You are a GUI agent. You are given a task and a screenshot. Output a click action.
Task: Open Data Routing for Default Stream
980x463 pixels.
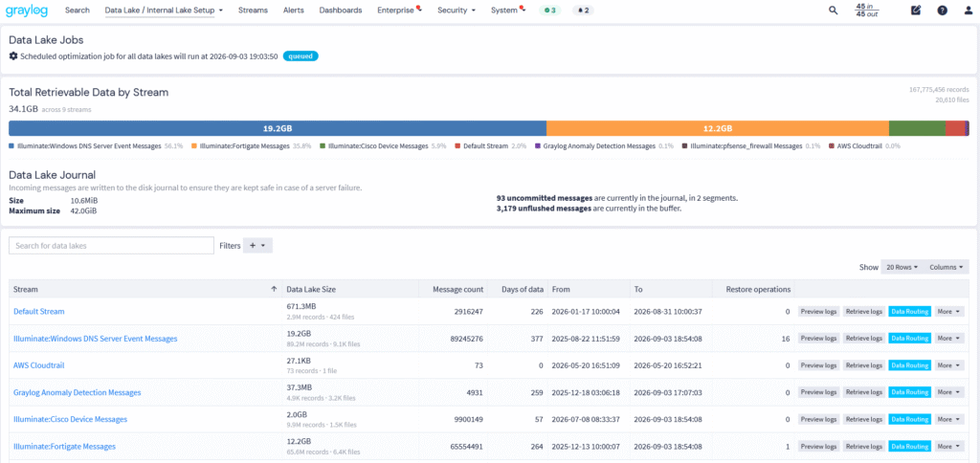tap(909, 311)
